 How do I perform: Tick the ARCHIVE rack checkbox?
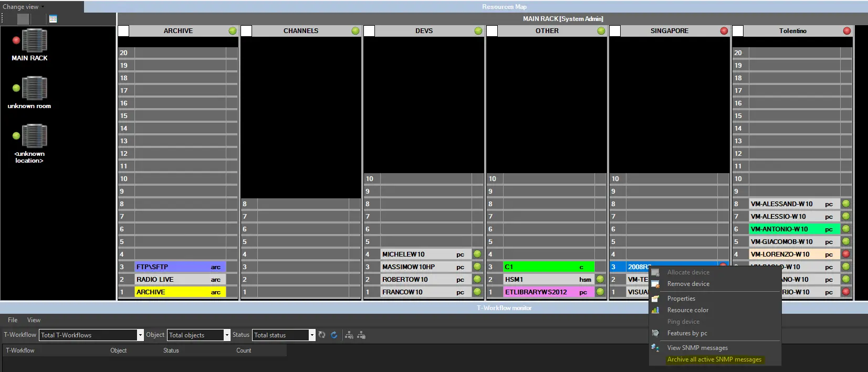(x=123, y=31)
